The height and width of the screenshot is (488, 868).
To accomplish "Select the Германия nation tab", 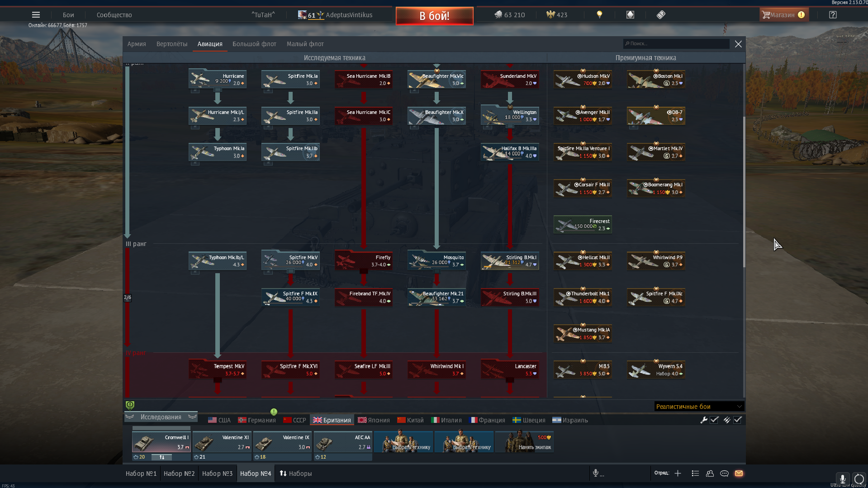I will click(x=257, y=420).
